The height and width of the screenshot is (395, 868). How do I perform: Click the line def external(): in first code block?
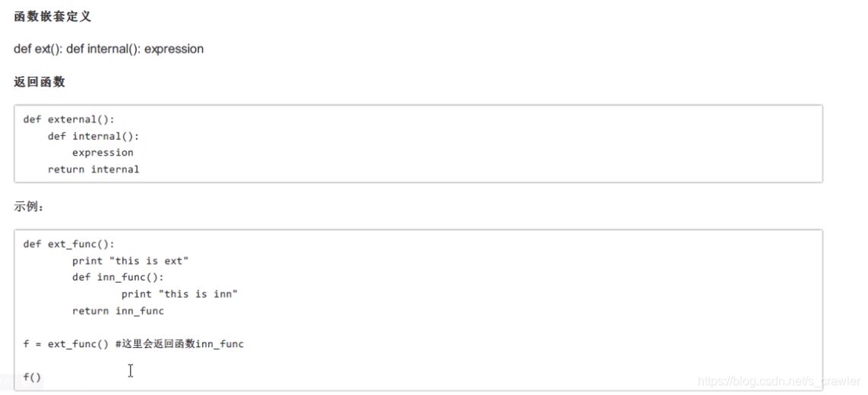(x=68, y=119)
